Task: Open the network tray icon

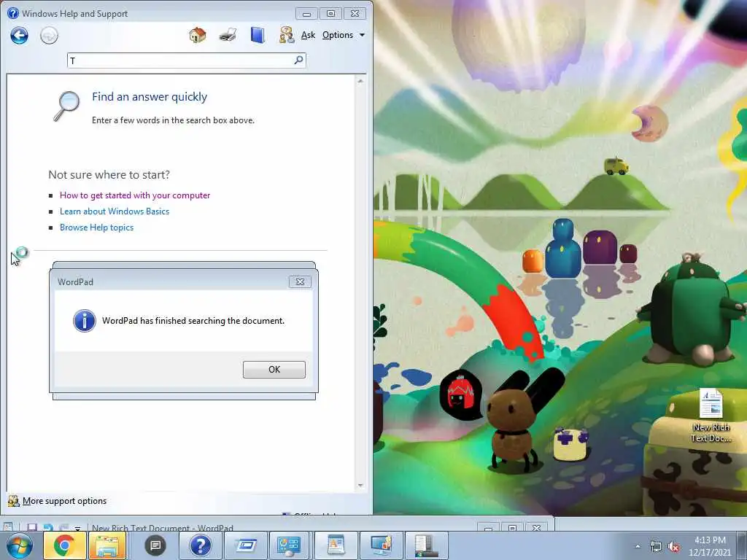Action: (x=656, y=547)
